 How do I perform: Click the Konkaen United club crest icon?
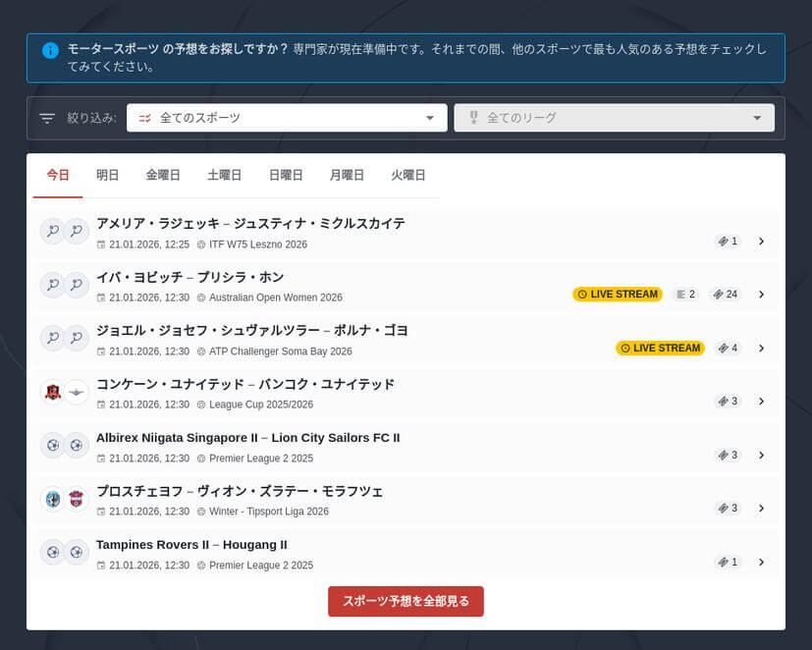click(52, 392)
